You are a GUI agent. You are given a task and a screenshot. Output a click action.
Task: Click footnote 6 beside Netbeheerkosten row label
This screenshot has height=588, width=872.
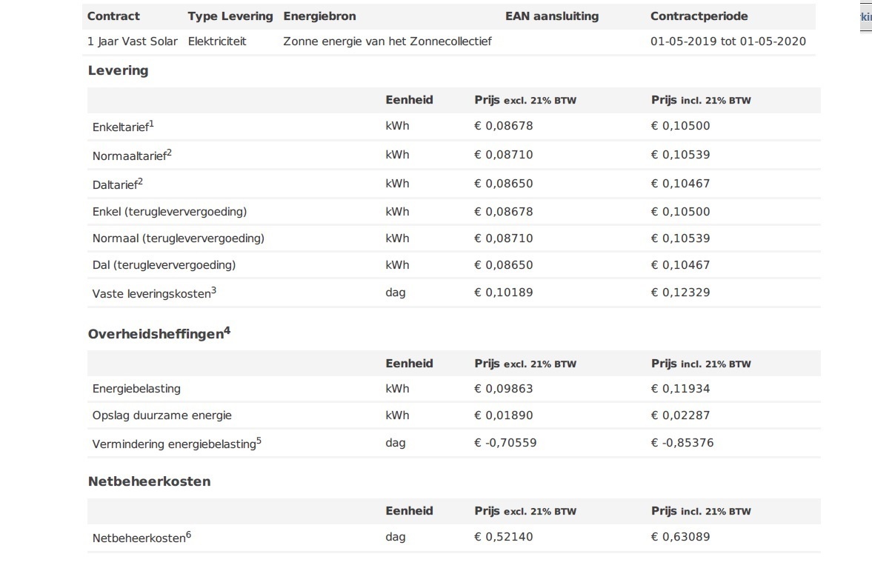pyautogui.click(x=188, y=535)
